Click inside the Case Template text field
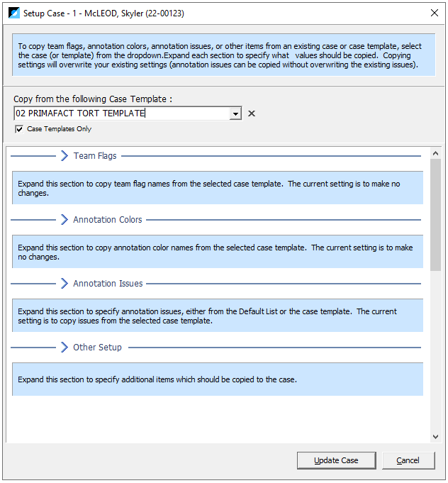 point(122,113)
